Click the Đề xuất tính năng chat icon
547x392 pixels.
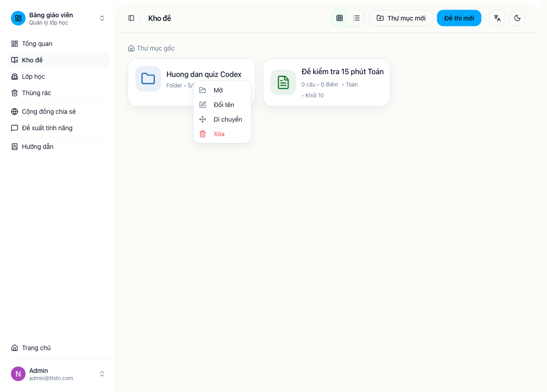(15, 128)
